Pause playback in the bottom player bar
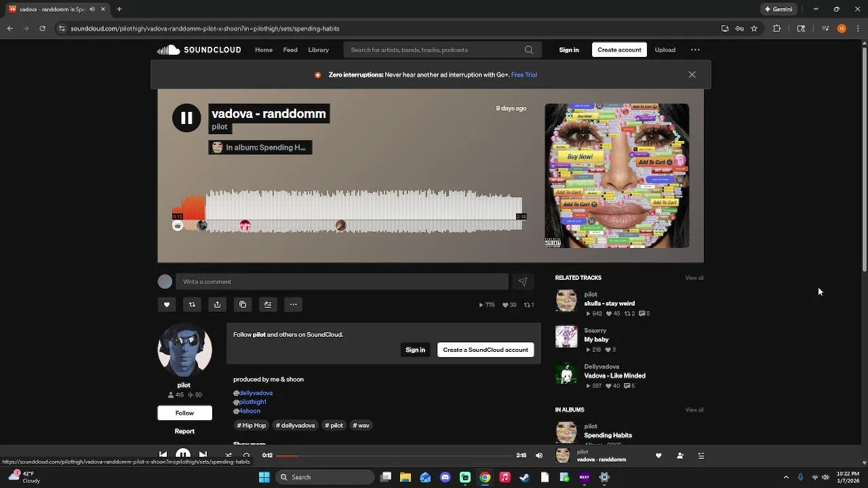Viewport: 868px width, 488px height. pos(183,455)
